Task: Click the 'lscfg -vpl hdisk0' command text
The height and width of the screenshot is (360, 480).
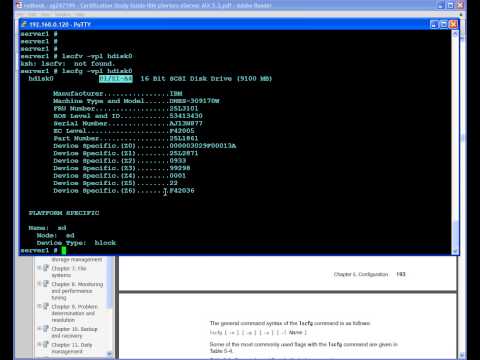Action: pyautogui.click(x=97, y=71)
